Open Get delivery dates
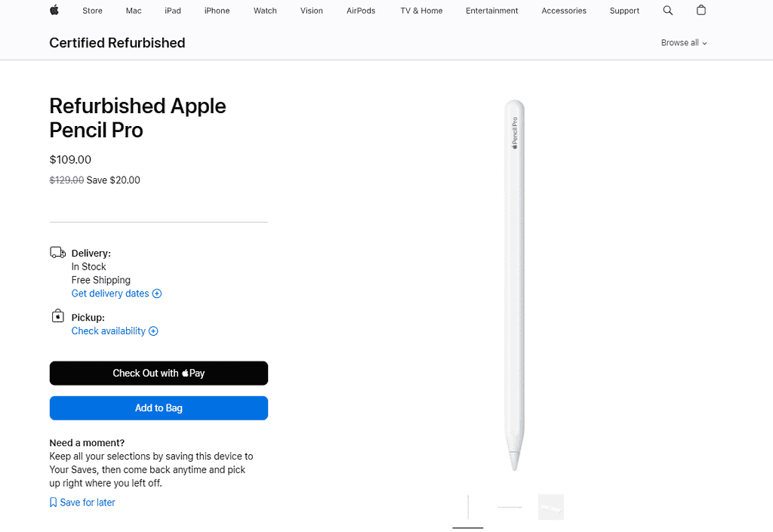This screenshot has width=773, height=532. [110, 294]
